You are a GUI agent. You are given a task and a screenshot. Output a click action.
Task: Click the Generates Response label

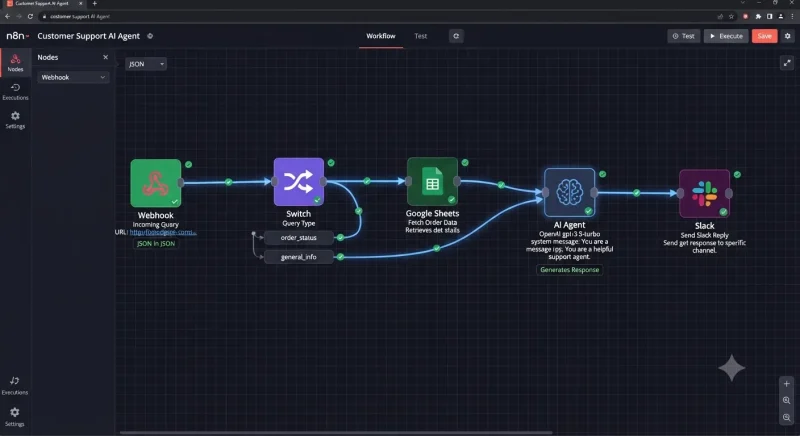[x=569, y=270]
